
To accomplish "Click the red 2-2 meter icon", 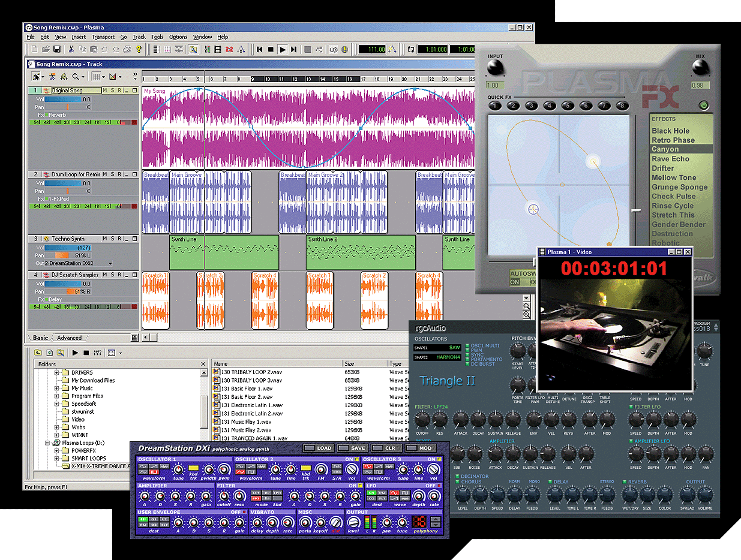I will [229, 50].
